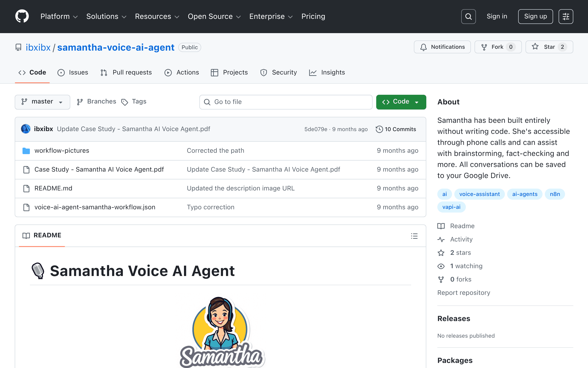Open the 'Corrected the path' commit message
Image resolution: width=588 pixels, height=368 pixels.
(x=215, y=151)
